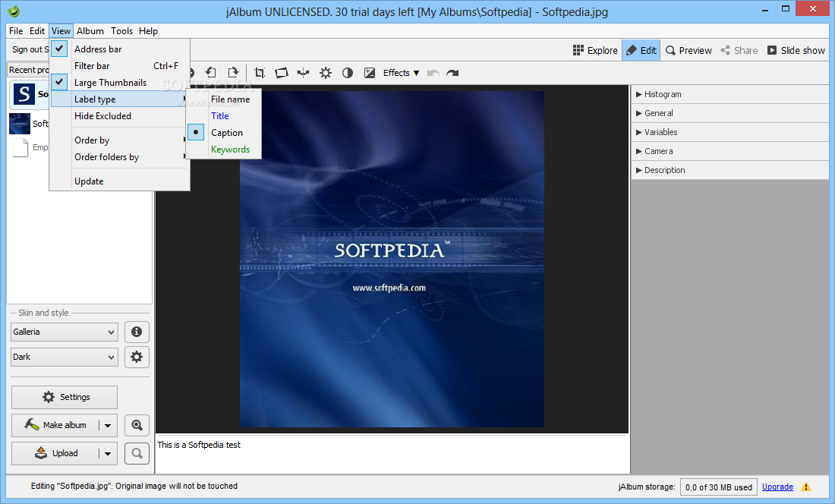Close the View menu

coord(61,31)
